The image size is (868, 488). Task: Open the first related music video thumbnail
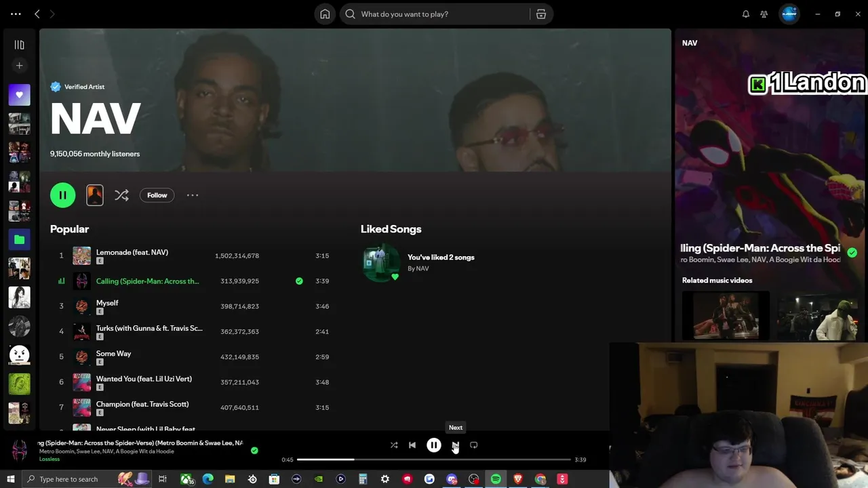pos(726,316)
